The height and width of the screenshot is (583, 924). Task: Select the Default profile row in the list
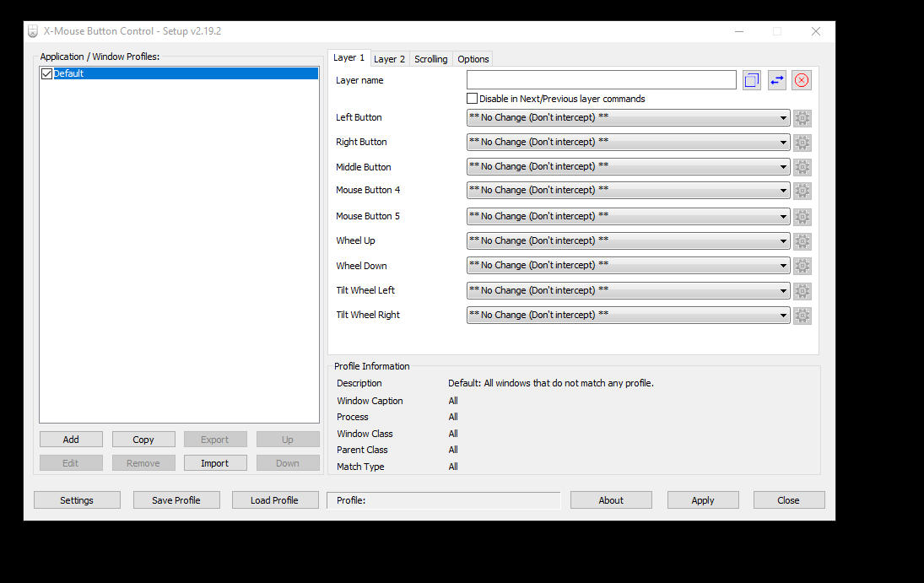[x=179, y=73]
